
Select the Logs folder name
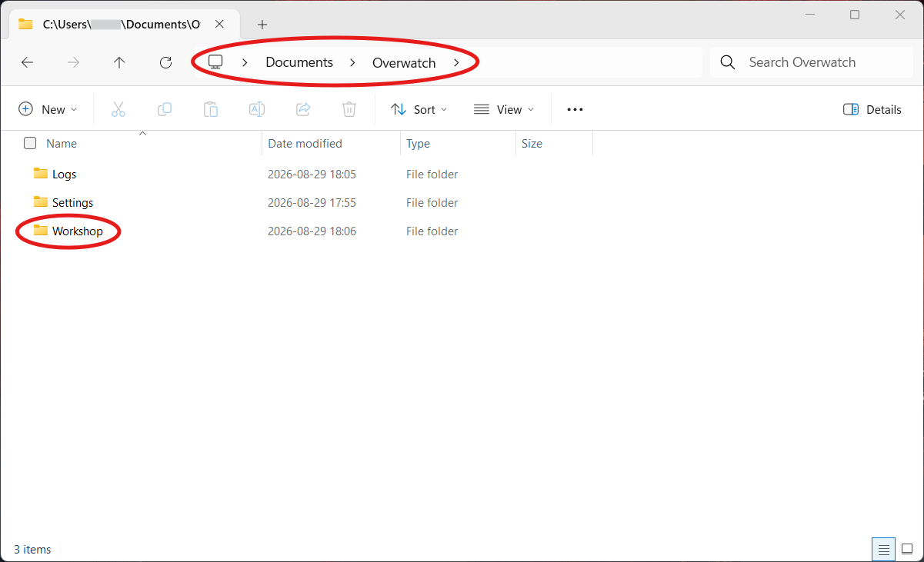[65, 175]
